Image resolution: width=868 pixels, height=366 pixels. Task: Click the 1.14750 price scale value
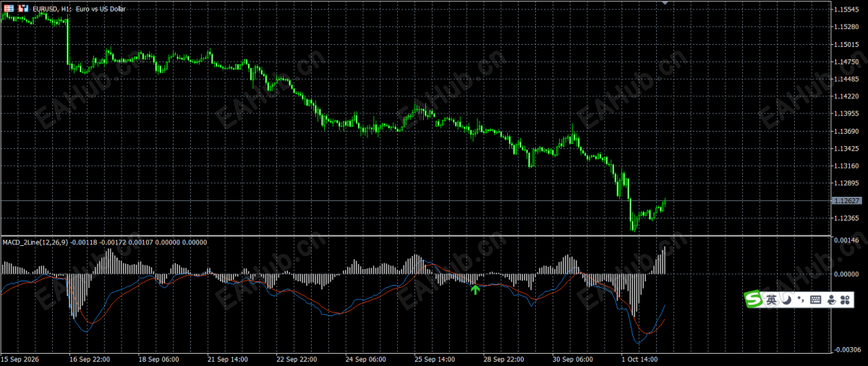click(845, 61)
